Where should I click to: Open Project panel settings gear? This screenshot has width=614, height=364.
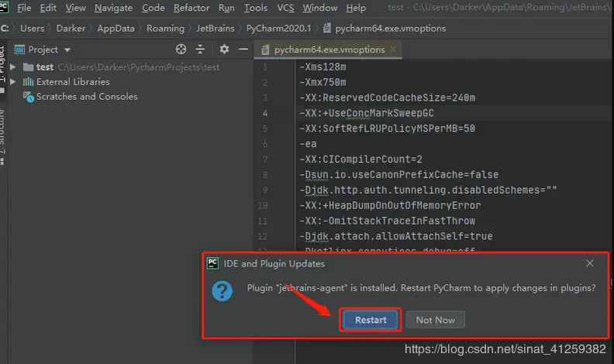(224, 49)
